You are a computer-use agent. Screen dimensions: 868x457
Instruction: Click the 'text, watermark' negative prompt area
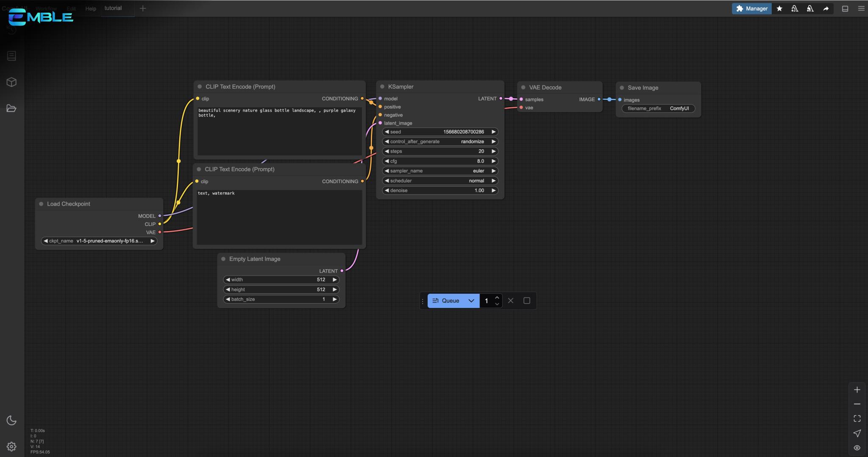[279, 217]
